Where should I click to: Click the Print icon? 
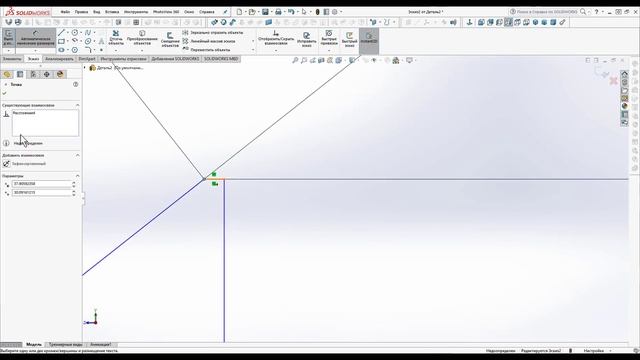click(278, 12)
